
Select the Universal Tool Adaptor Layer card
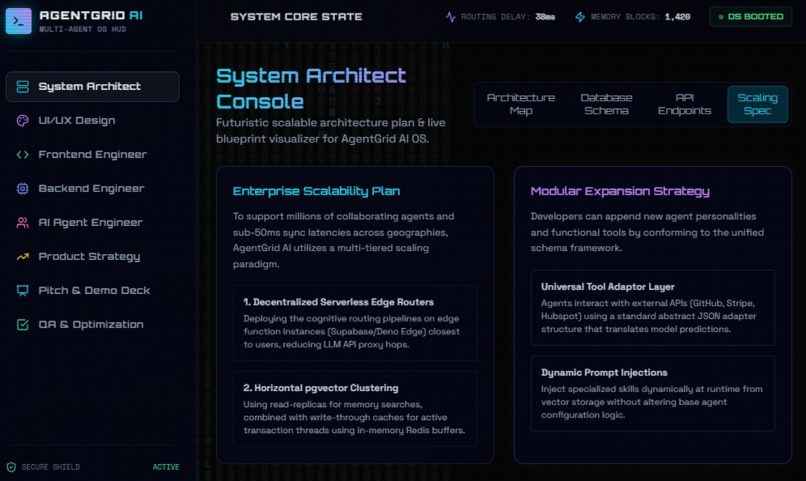tap(653, 308)
